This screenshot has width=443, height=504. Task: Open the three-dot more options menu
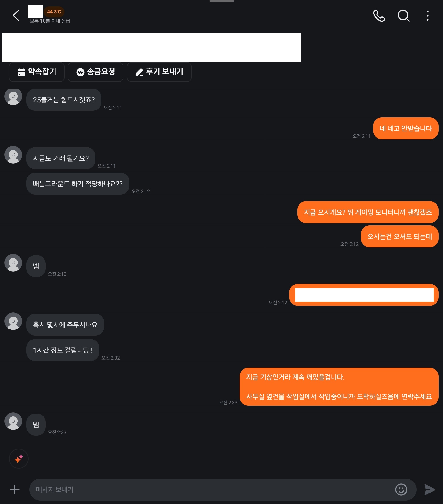click(x=427, y=16)
